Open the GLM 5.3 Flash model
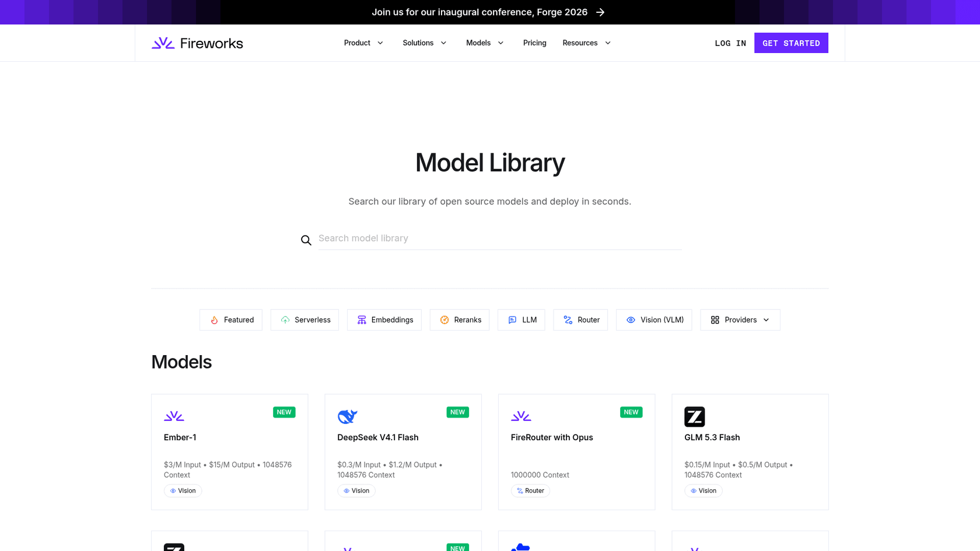 point(750,452)
